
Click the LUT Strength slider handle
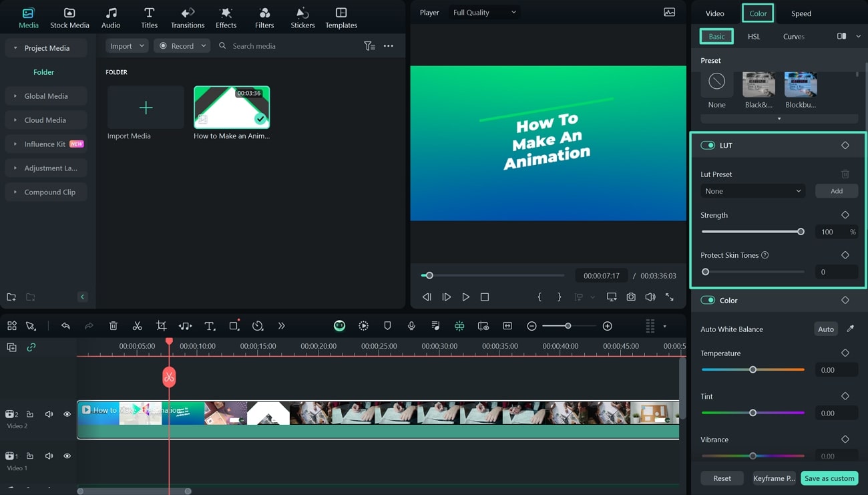(801, 232)
